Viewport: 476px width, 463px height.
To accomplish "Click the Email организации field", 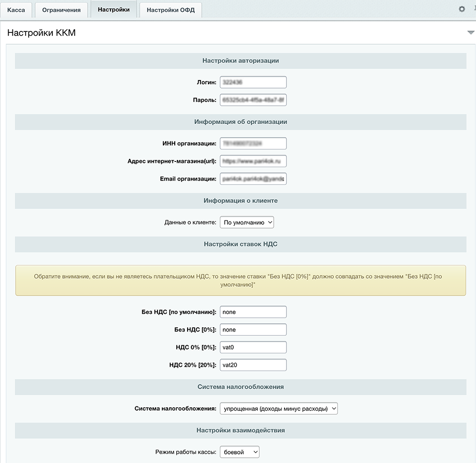I will 253,179.
